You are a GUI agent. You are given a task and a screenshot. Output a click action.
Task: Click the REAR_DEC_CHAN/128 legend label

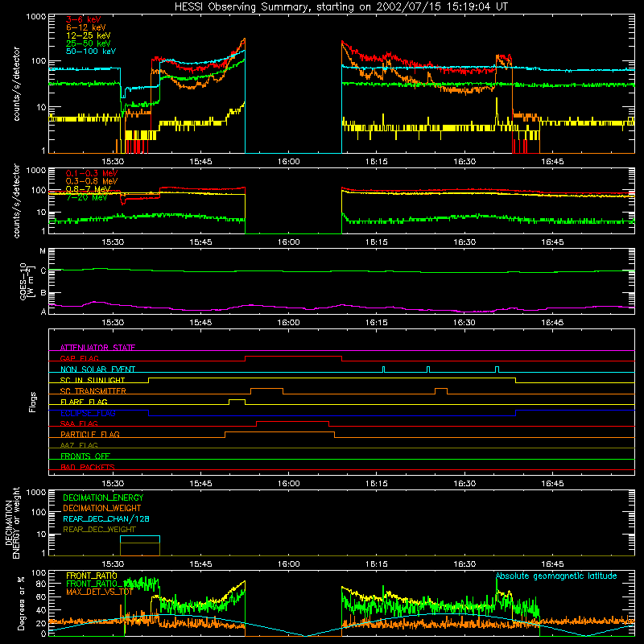106,518
